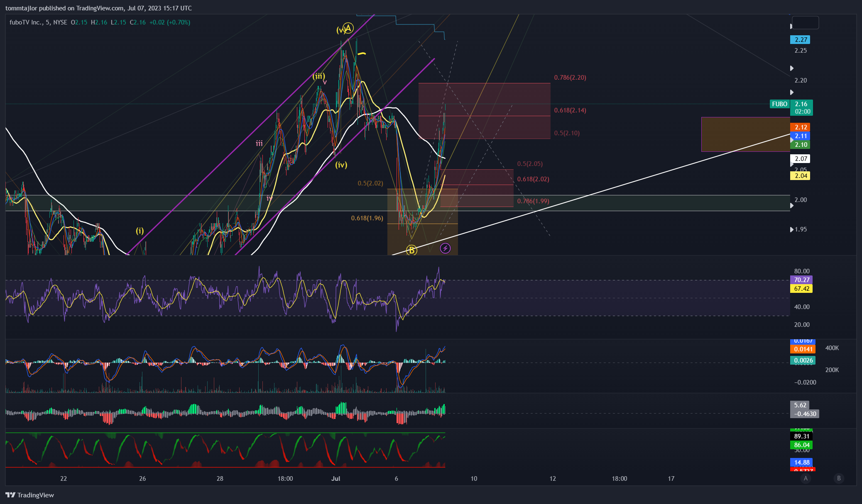Screen dimensions: 862x504
Task: Click the Jul marker on time axis
Action: coord(336,479)
